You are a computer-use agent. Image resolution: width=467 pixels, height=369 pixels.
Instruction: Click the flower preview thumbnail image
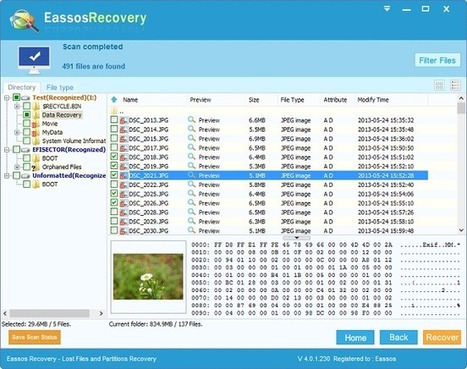click(x=148, y=277)
